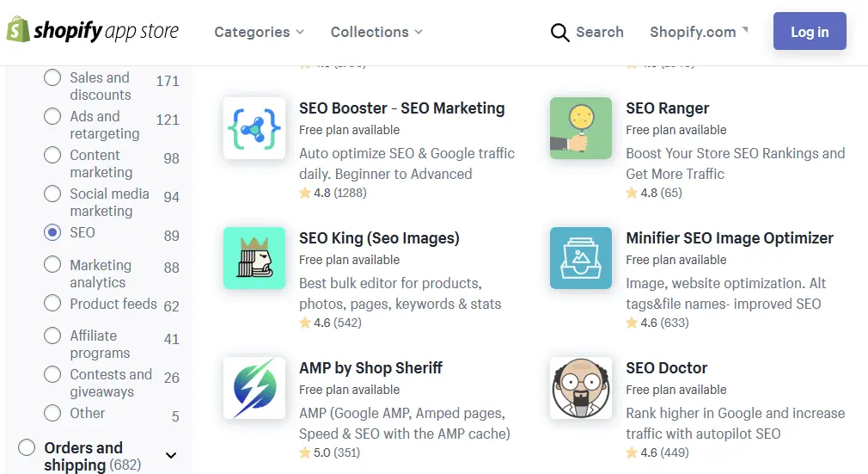Click star rating icon for AMP by Shop Sheriff
This screenshot has width=868, height=474.
tap(305, 452)
